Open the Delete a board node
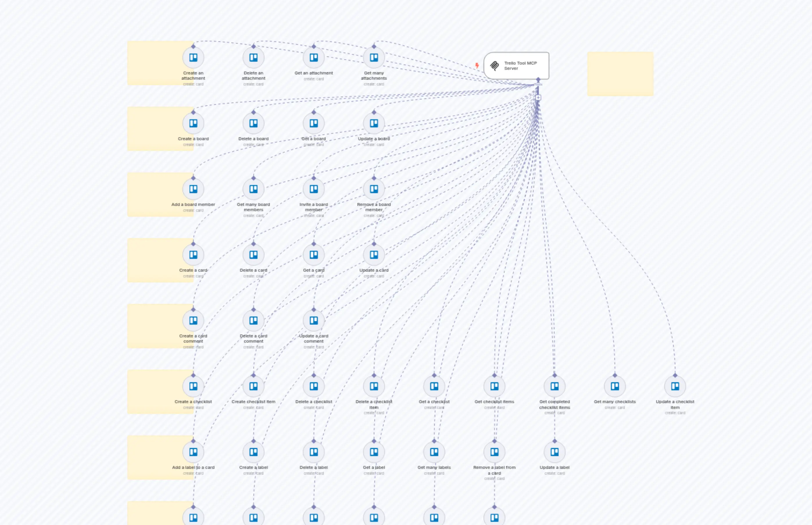 pos(253,123)
